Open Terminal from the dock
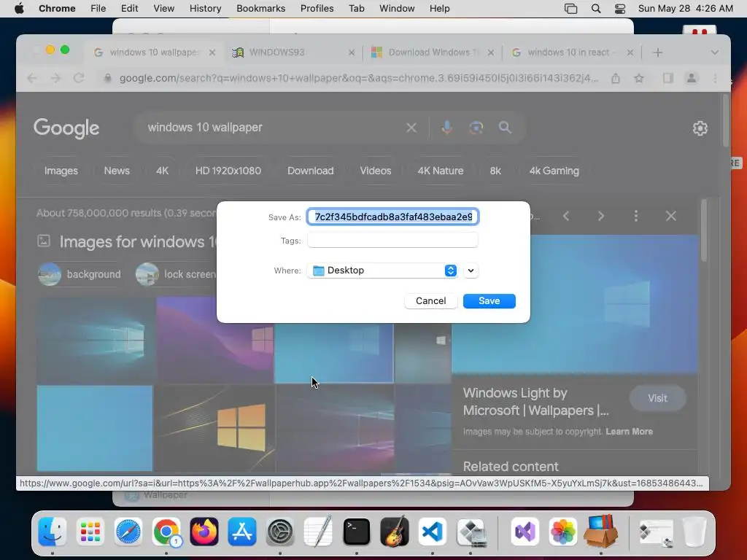 tap(356, 532)
